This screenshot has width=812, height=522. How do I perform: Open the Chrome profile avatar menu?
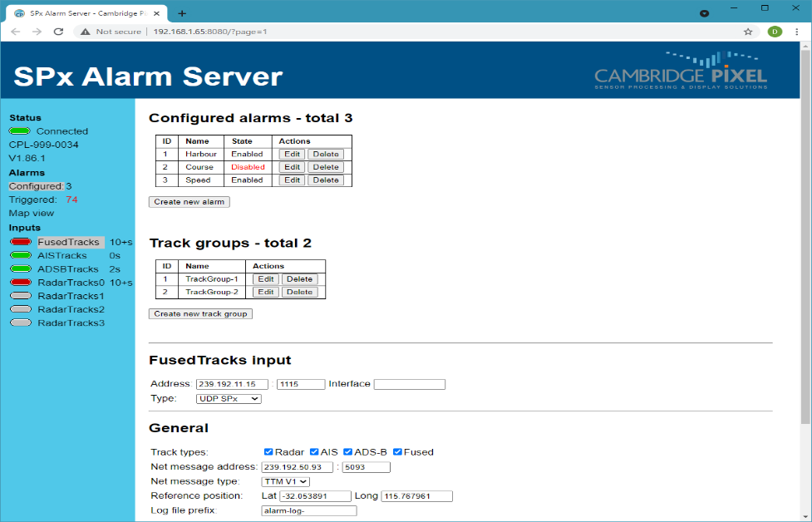point(775,32)
